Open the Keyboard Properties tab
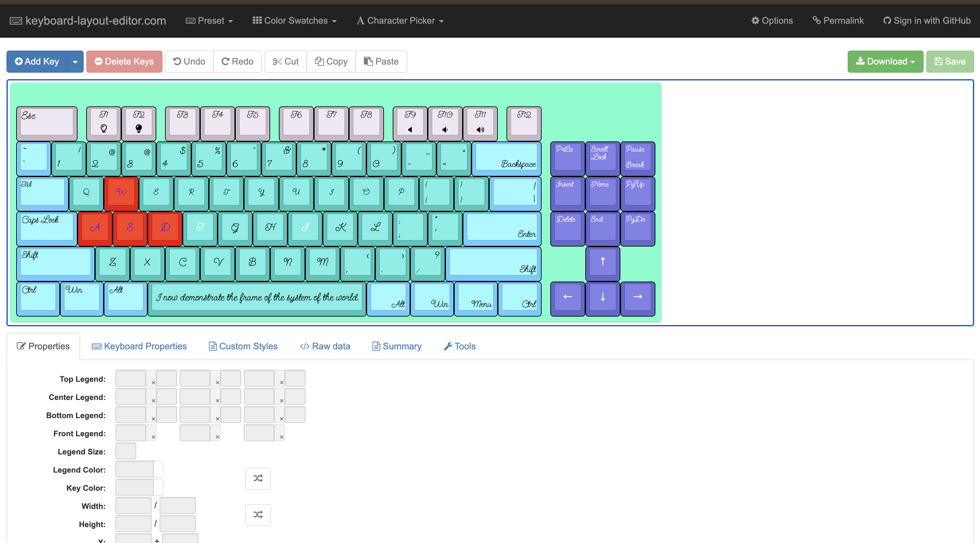The width and height of the screenshot is (980, 543). [139, 346]
